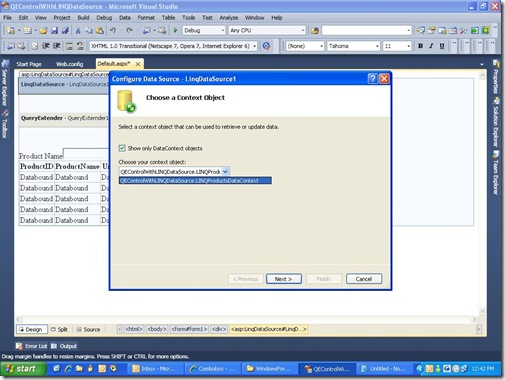Click the Save All multi-disk icon
This screenshot has height=380, width=505.
(x=65, y=30)
